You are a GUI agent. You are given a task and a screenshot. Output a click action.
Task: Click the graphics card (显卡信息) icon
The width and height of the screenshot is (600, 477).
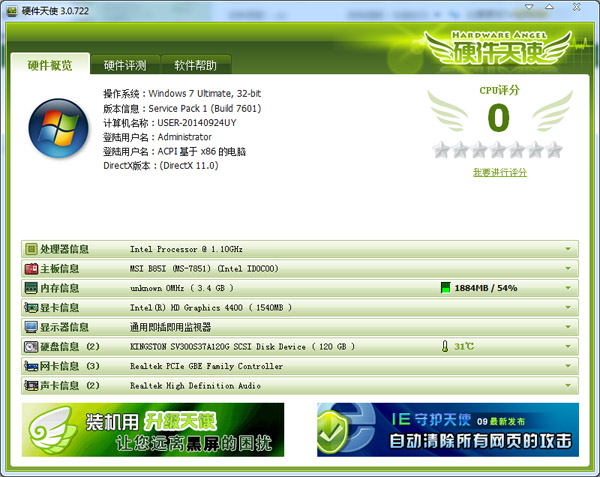pos(31,308)
